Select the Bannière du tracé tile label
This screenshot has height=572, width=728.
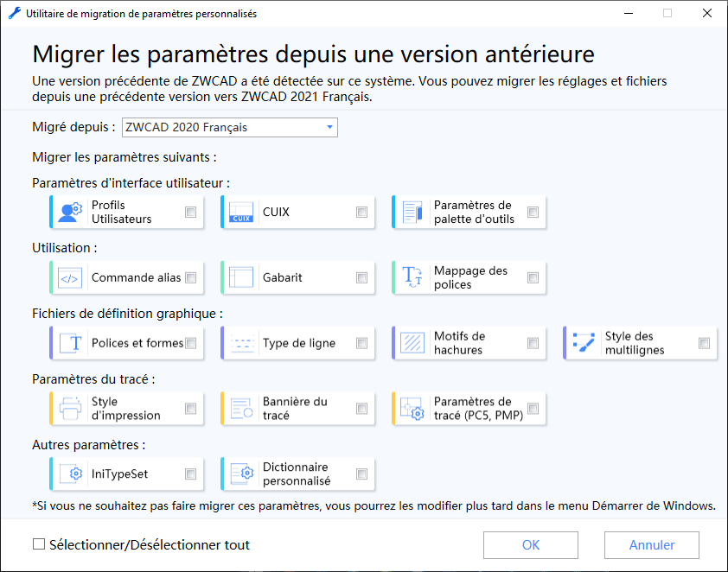[x=295, y=409]
